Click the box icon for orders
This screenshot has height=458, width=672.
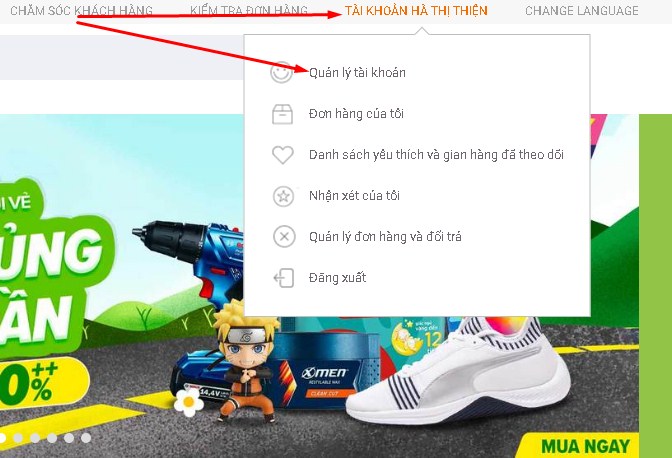coord(282,114)
